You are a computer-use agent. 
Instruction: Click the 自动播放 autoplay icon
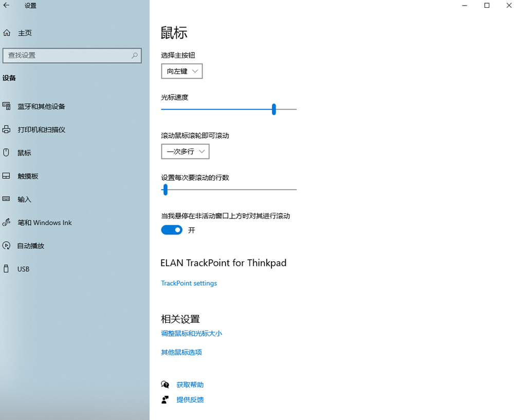point(7,246)
